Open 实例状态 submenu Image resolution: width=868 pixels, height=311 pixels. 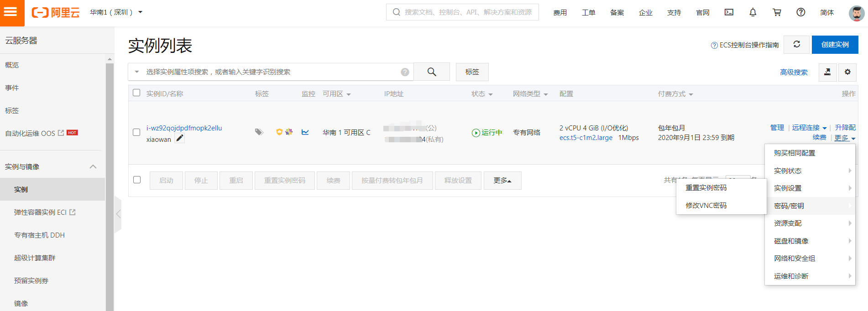[x=810, y=171]
